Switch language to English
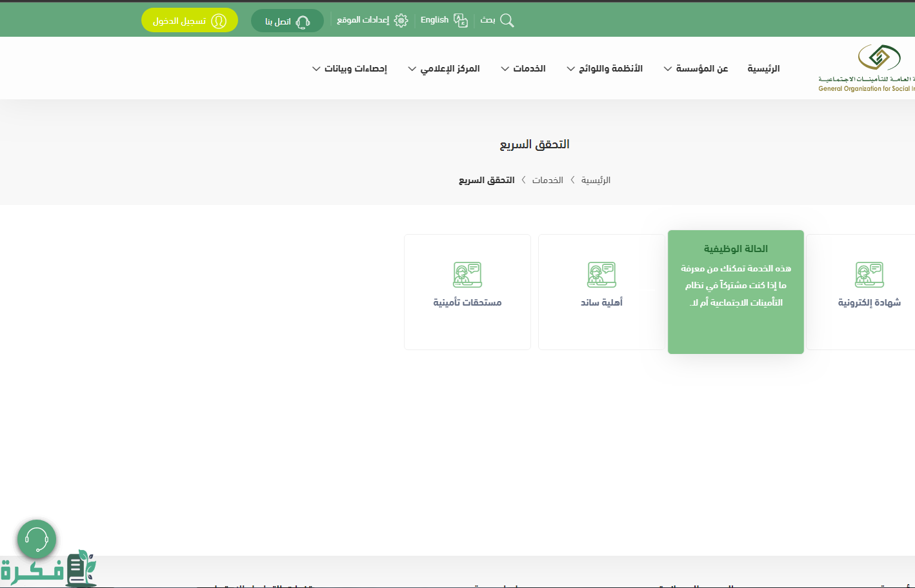This screenshot has height=588, width=915. pyautogui.click(x=434, y=20)
